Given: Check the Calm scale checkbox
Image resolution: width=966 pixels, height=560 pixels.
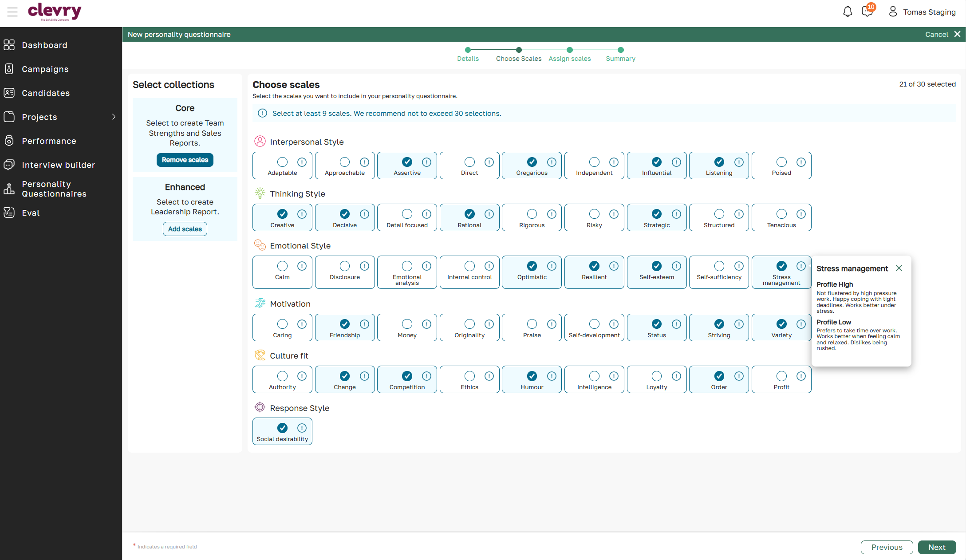Looking at the screenshot, I should [x=282, y=266].
